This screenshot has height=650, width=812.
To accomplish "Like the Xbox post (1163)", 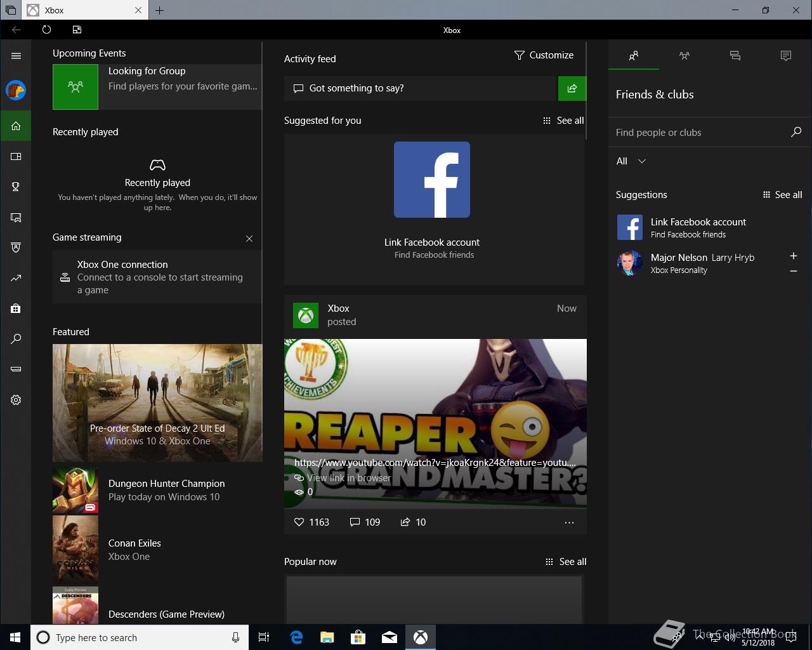I will click(311, 522).
